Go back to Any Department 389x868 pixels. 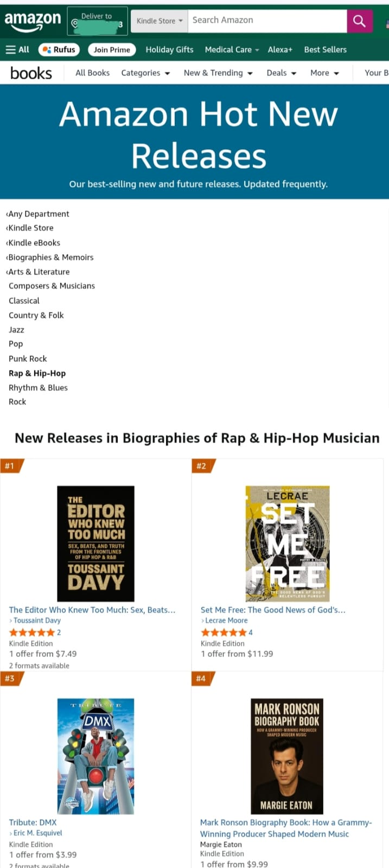click(39, 214)
